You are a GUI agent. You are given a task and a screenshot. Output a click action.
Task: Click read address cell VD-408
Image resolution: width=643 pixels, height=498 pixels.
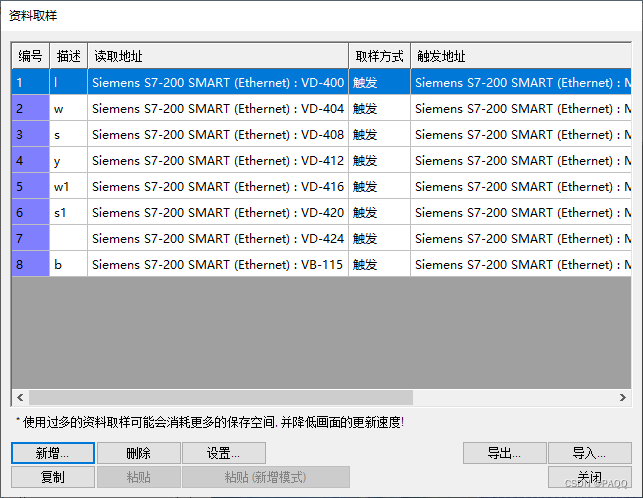click(218, 134)
